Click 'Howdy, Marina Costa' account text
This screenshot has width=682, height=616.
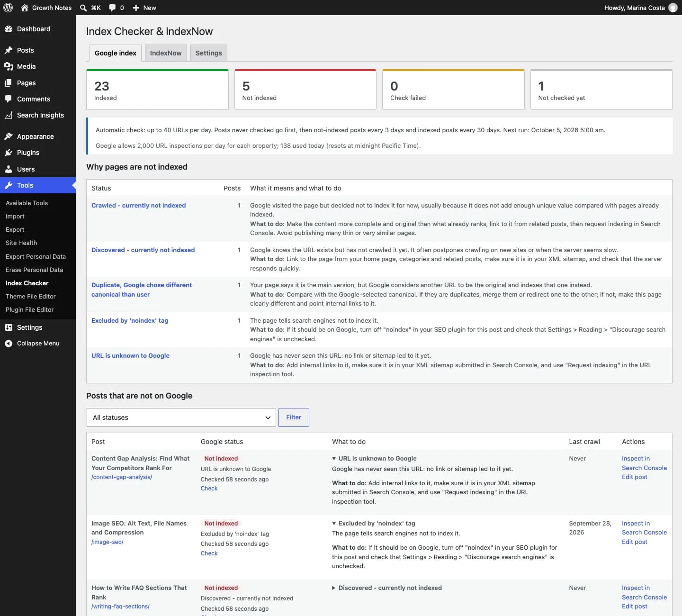(635, 8)
